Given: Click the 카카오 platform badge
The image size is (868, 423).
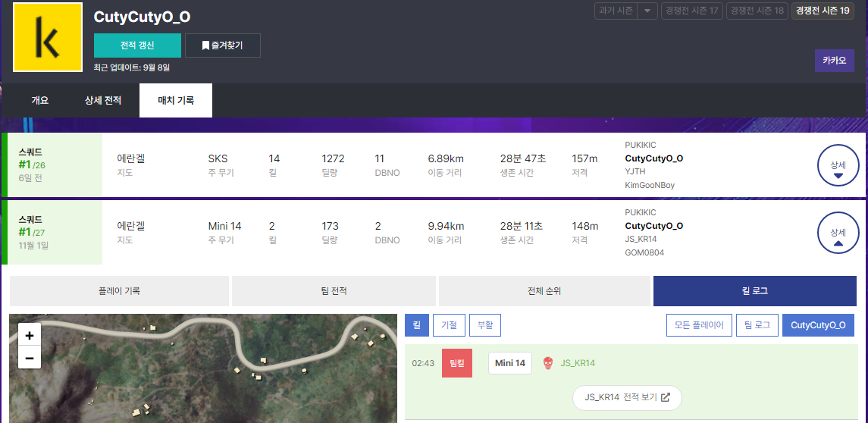Looking at the screenshot, I should coord(834,61).
